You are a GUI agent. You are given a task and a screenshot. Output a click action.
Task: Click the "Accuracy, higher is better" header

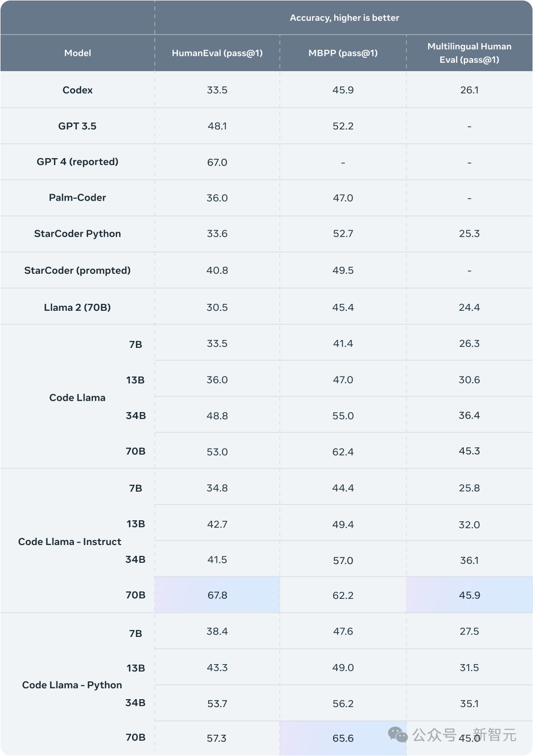click(344, 18)
